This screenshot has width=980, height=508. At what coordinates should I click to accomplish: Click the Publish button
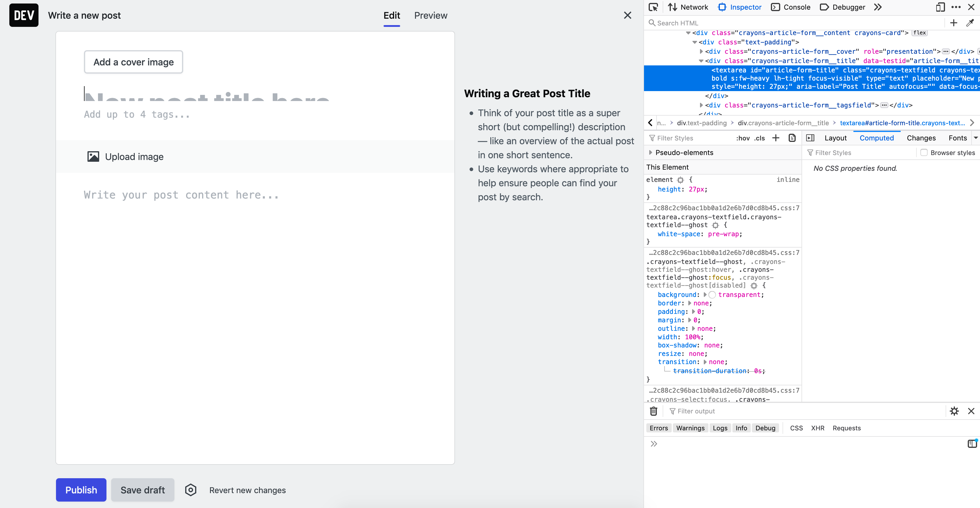point(81,490)
